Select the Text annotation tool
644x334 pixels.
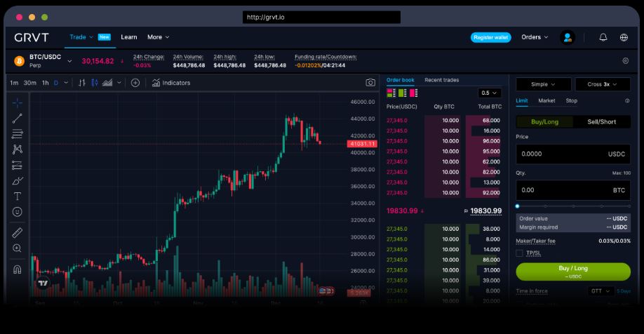[18, 196]
